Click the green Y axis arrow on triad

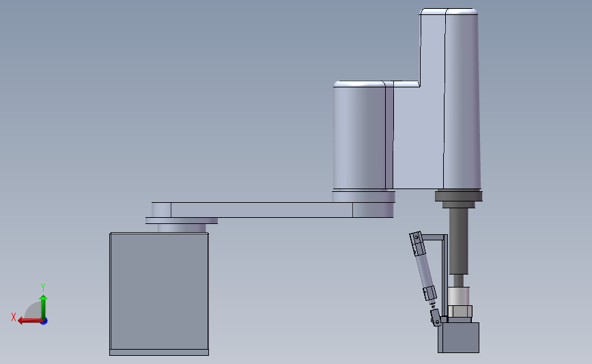click(x=44, y=307)
